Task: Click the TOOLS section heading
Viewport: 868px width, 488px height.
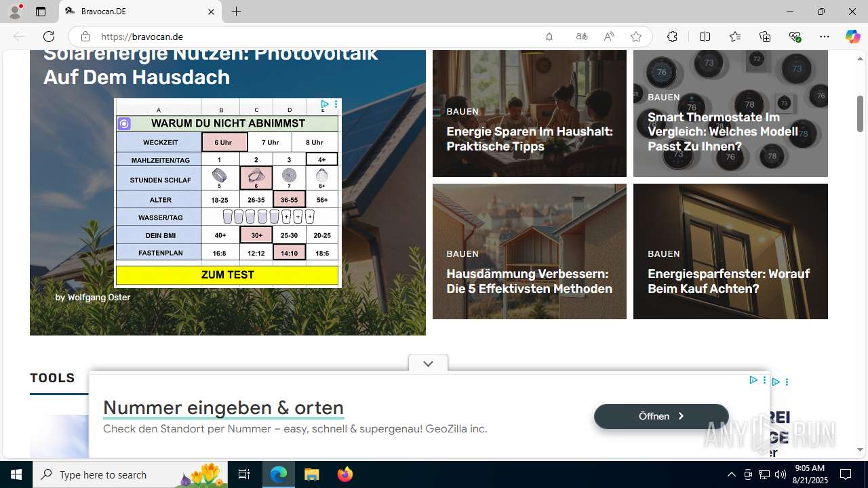Action: pyautogui.click(x=52, y=378)
